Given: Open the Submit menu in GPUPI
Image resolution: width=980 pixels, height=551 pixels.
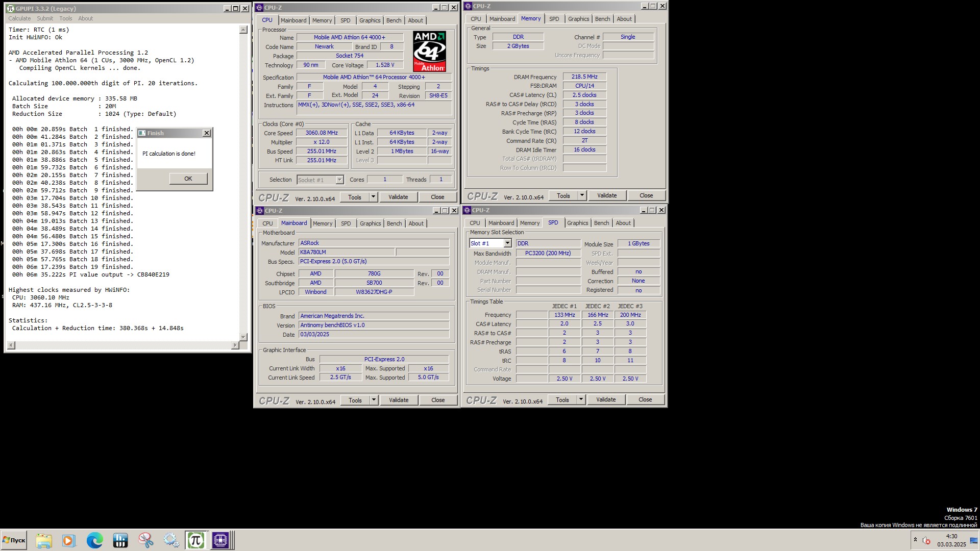Looking at the screenshot, I should click(45, 18).
